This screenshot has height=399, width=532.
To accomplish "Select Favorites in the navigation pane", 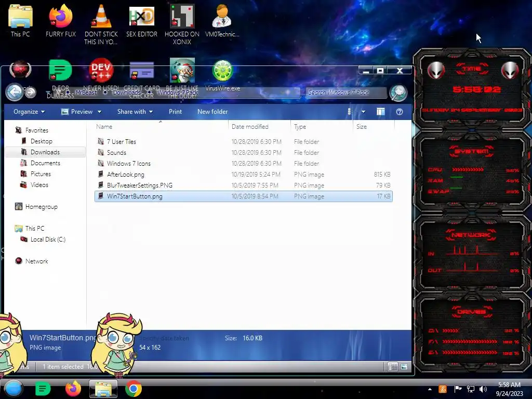I will click(x=37, y=130).
